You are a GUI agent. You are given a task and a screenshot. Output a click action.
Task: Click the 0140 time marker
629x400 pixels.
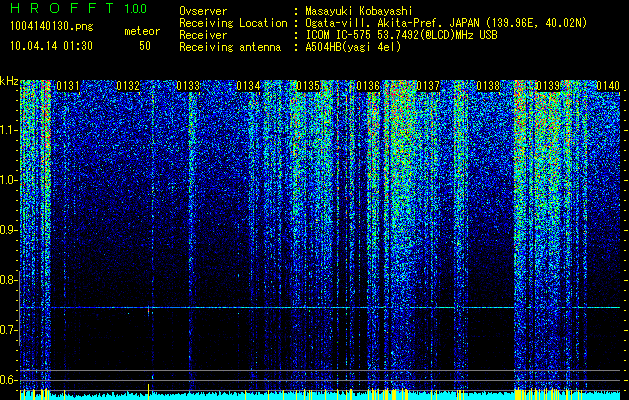(x=608, y=86)
